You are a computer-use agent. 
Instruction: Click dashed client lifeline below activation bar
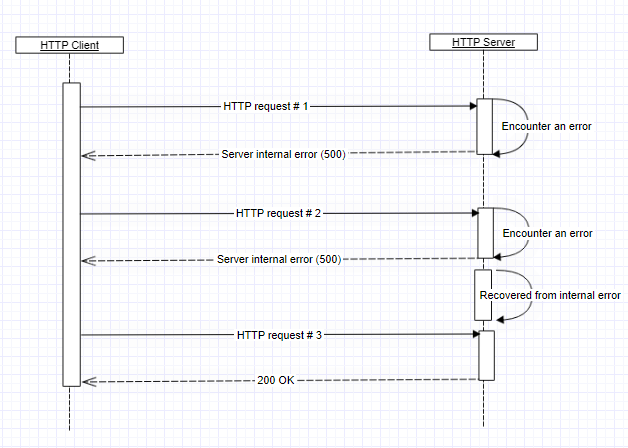pos(70,408)
